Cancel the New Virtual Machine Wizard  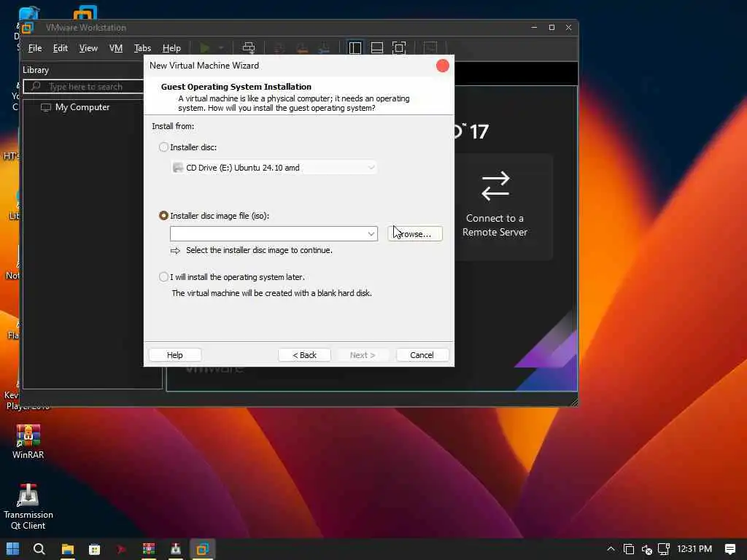coord(422,355)
